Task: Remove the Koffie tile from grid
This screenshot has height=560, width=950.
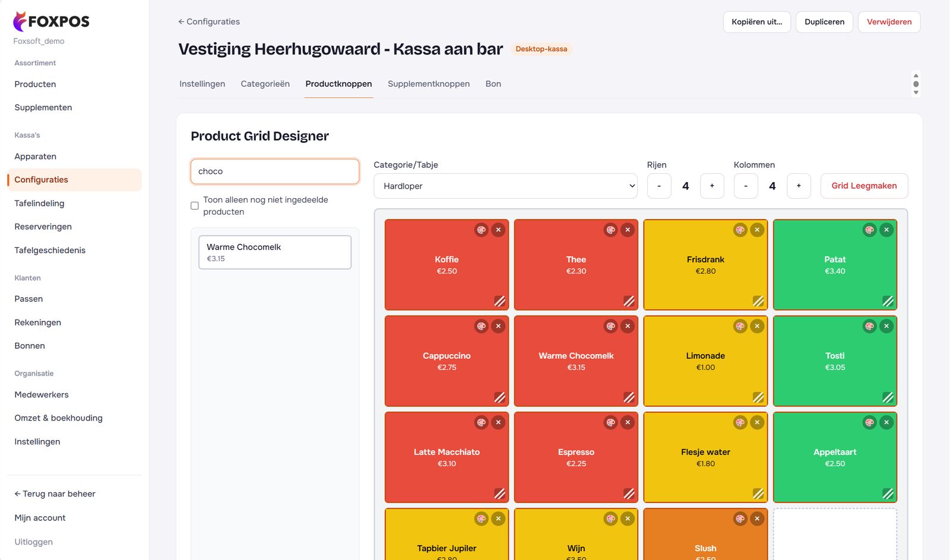Action: (x=499, y=230)
